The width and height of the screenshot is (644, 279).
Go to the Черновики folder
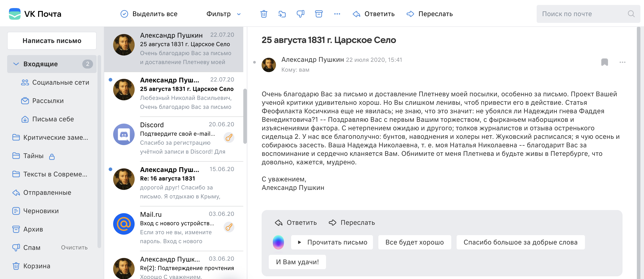(x=36, y=211)
